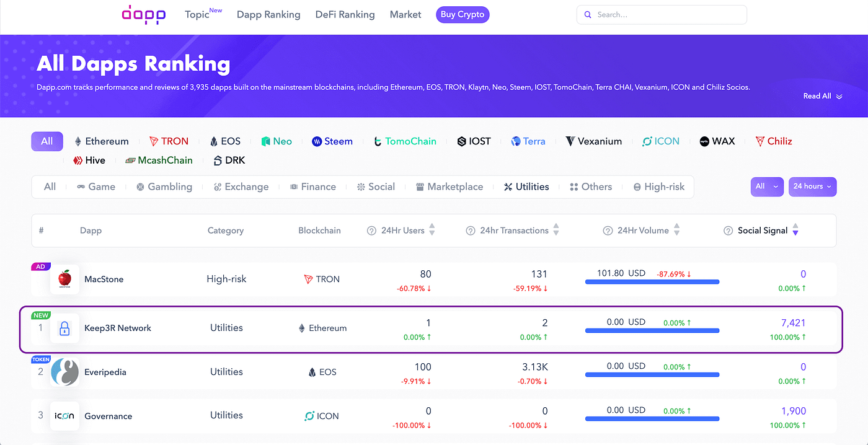Select the All blockchains button
This screenshot has width=868, height=445.
coord(47,141)
